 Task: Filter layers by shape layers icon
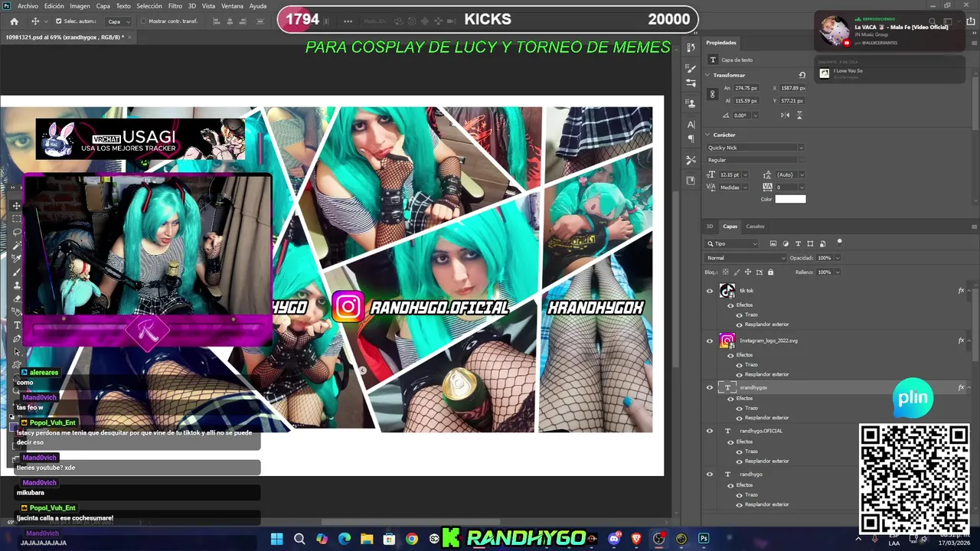tap(810, 243)
